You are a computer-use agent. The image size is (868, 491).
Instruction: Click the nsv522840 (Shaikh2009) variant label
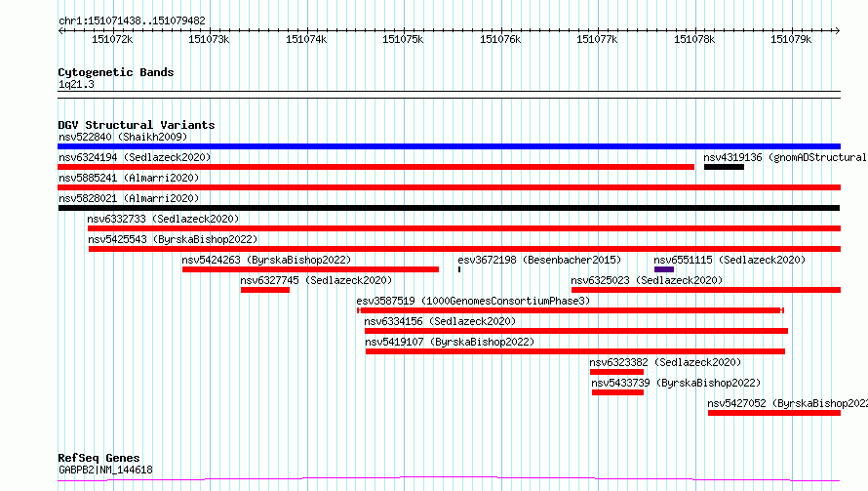[x=123, y=137]
